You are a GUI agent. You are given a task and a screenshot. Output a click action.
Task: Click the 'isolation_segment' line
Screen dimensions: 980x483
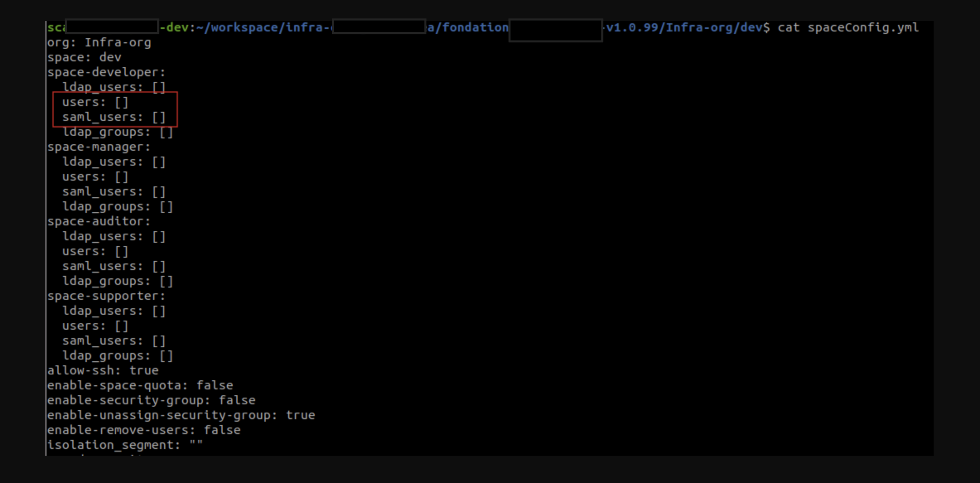click(125, 445)
